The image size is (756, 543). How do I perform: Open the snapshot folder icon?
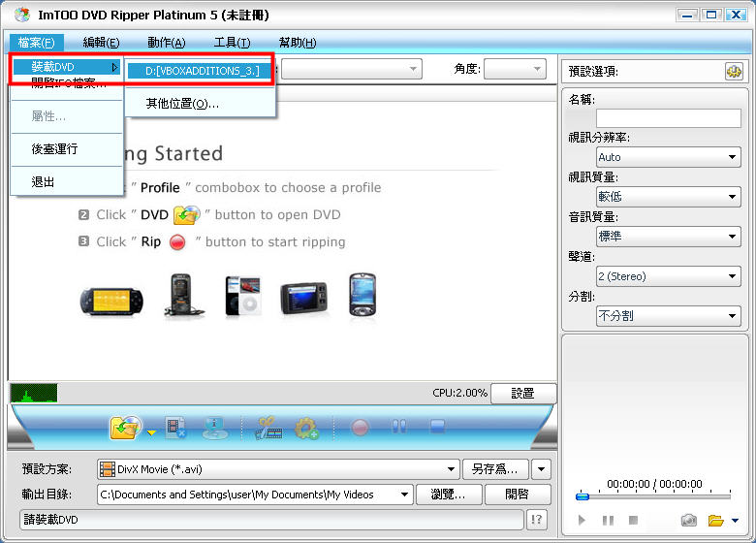coord(716,521)
